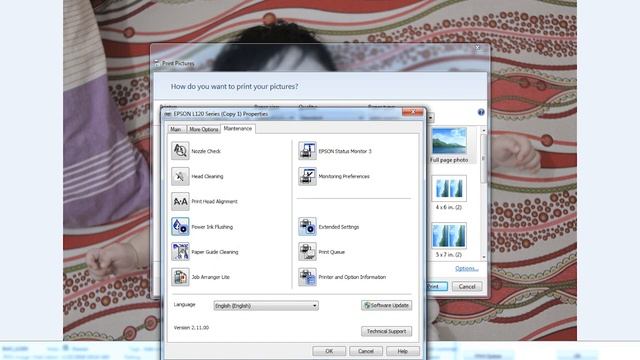The height and width of the screenshot is (360, 640).
Task: Select the 4 x 6 in. (2) layout
Action: click(449, 193)
